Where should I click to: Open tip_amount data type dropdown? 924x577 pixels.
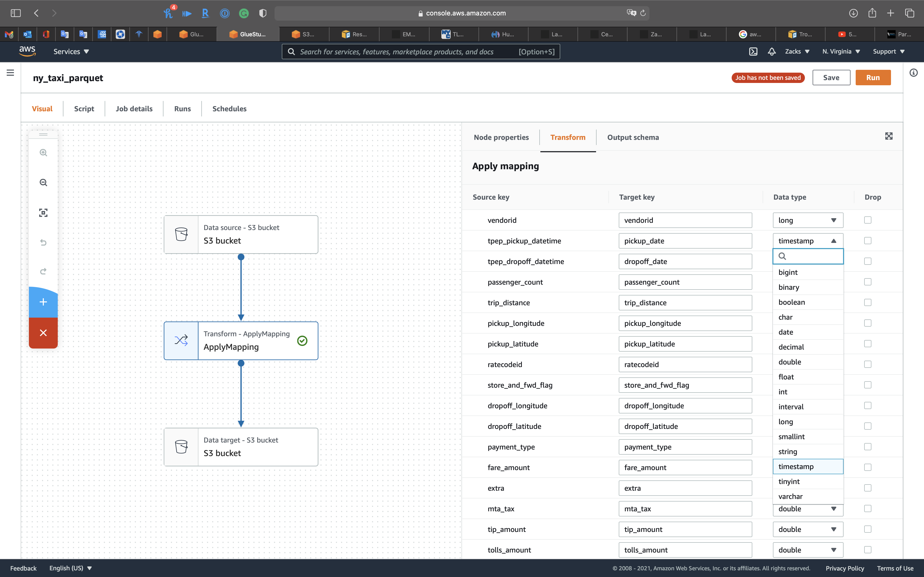pyautogui.click(x=807, y=529)
